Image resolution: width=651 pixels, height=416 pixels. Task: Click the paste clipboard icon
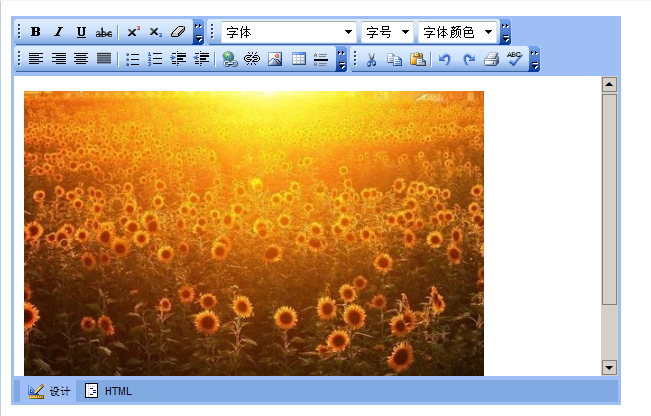pos(418,59)
